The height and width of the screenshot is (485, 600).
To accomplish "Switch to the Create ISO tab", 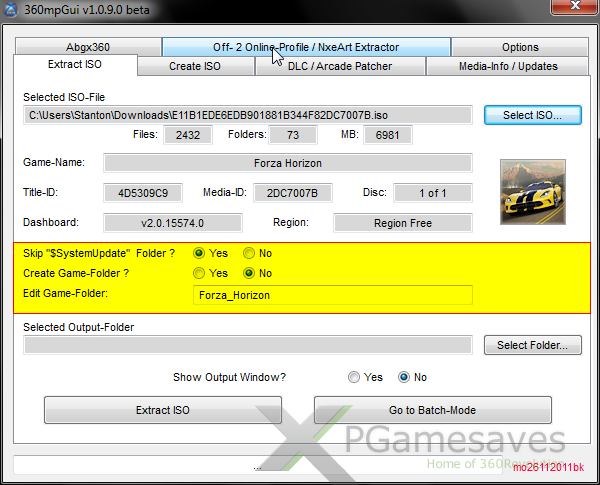I will pos(195,67).
